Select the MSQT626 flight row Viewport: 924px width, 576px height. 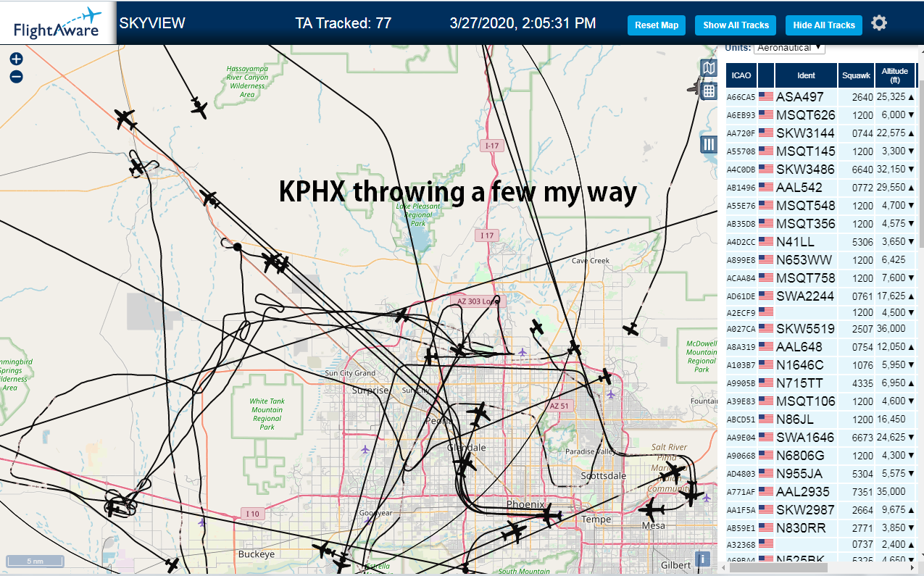(x=822, y=114)
